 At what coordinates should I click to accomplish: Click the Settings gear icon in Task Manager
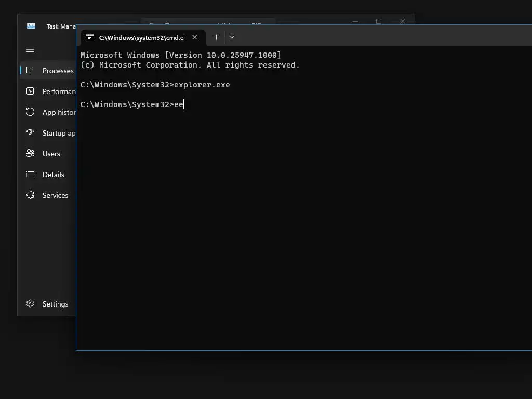30,303
